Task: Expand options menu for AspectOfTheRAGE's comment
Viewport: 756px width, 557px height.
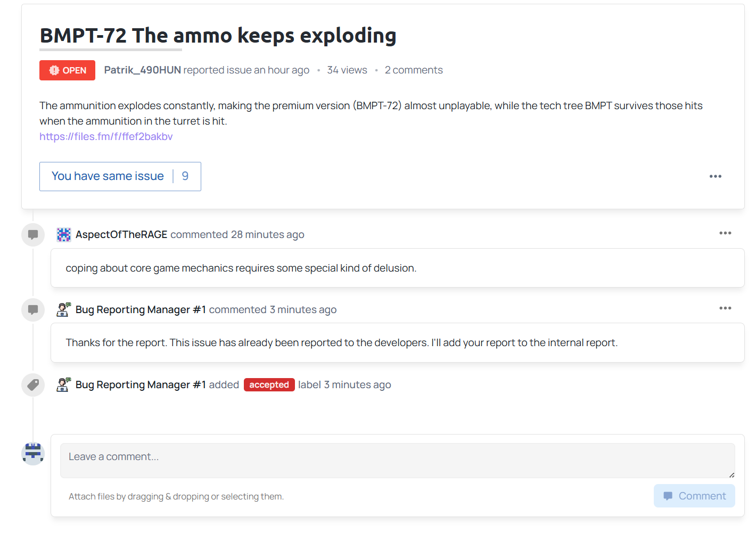Action: (725, 233)
